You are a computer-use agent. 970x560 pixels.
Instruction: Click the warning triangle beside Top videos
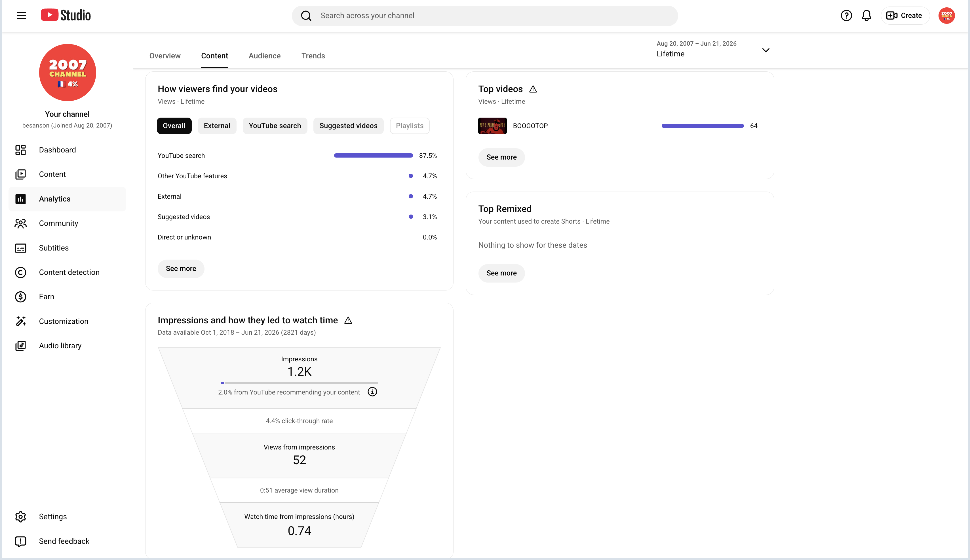point(533,89)
